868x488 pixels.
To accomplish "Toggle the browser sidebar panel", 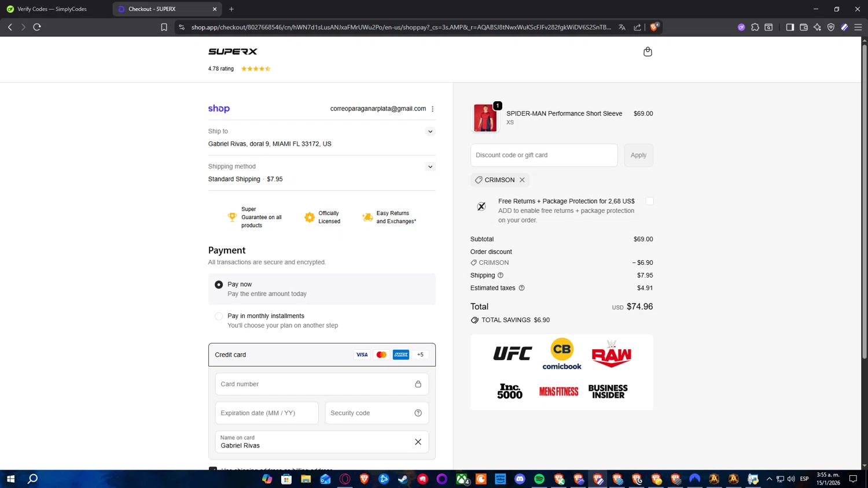I will [790, 27].
